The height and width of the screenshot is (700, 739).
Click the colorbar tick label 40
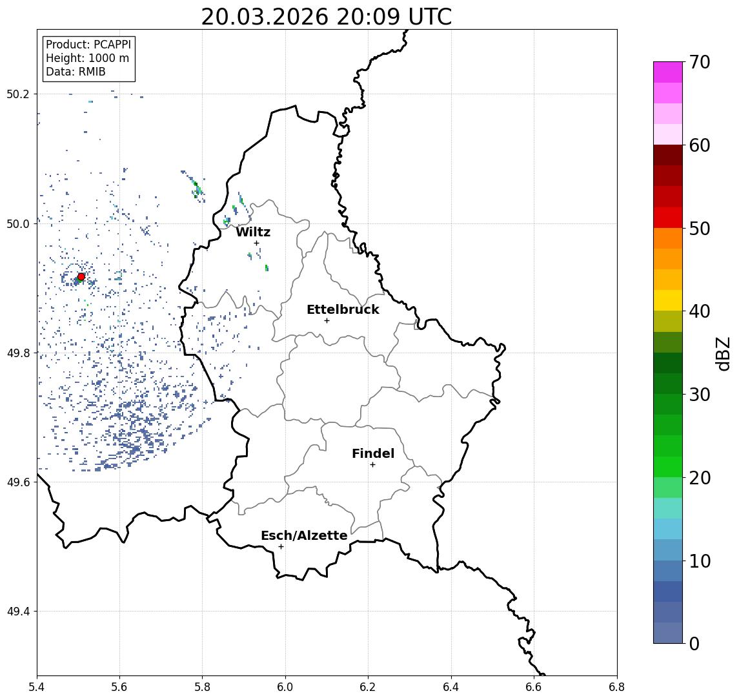pyautogui.click(x=700, y=311)
